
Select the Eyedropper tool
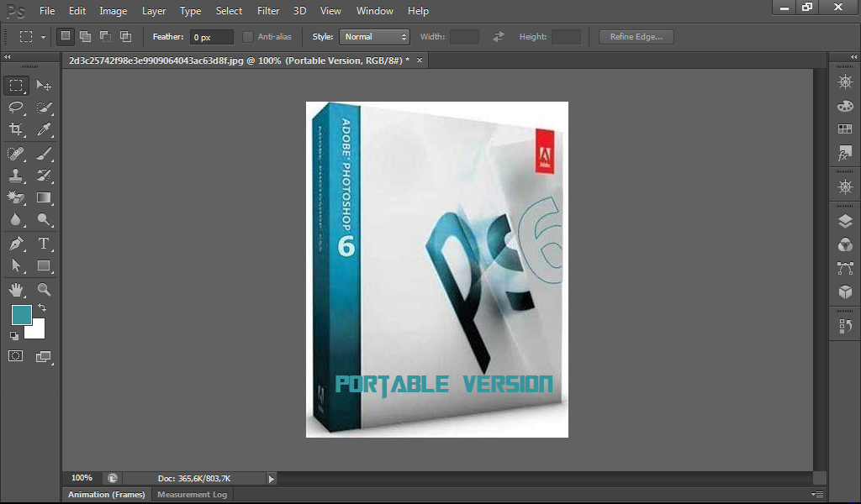(44, 129)
